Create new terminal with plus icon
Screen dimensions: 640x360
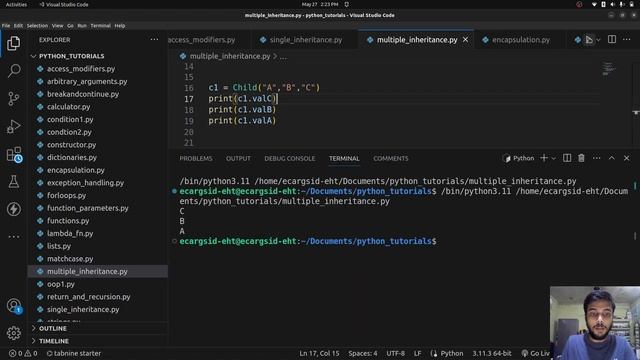(x=544, y=158)
